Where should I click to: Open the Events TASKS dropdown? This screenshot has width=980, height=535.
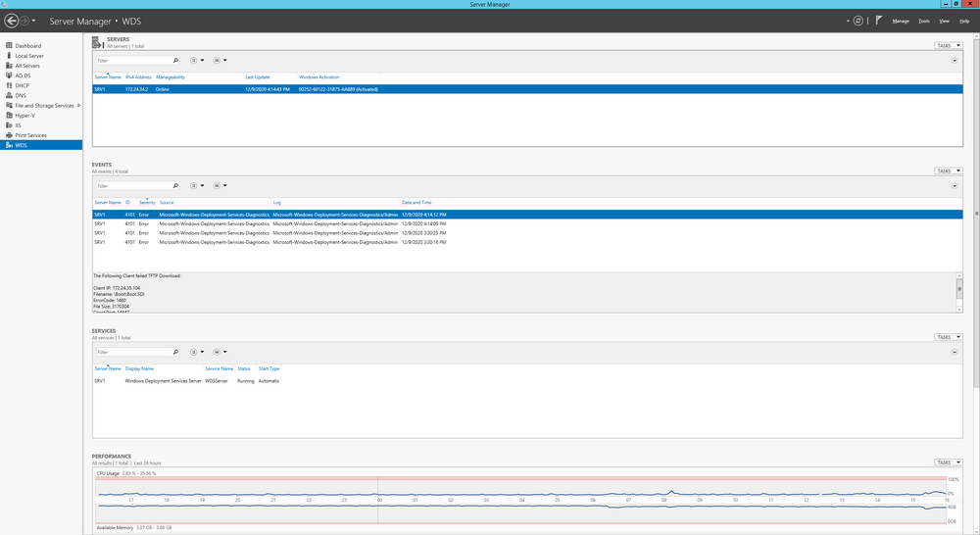(x=948, y=170)
